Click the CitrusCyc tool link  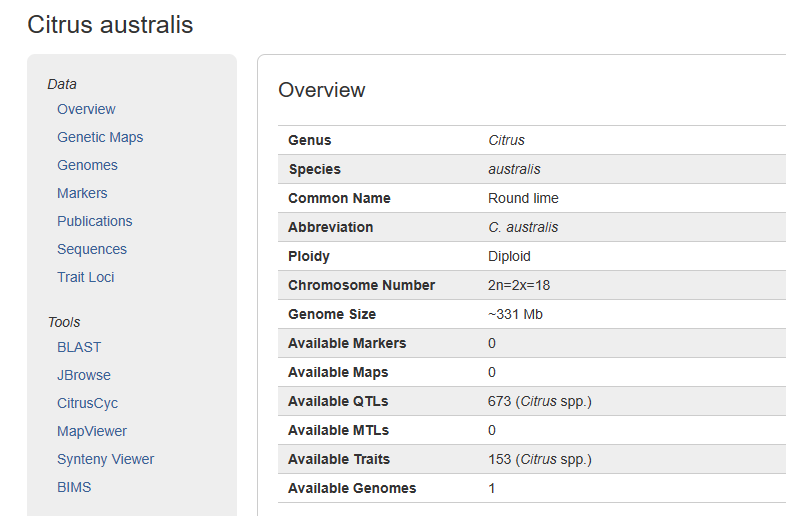tap(88, 403)
